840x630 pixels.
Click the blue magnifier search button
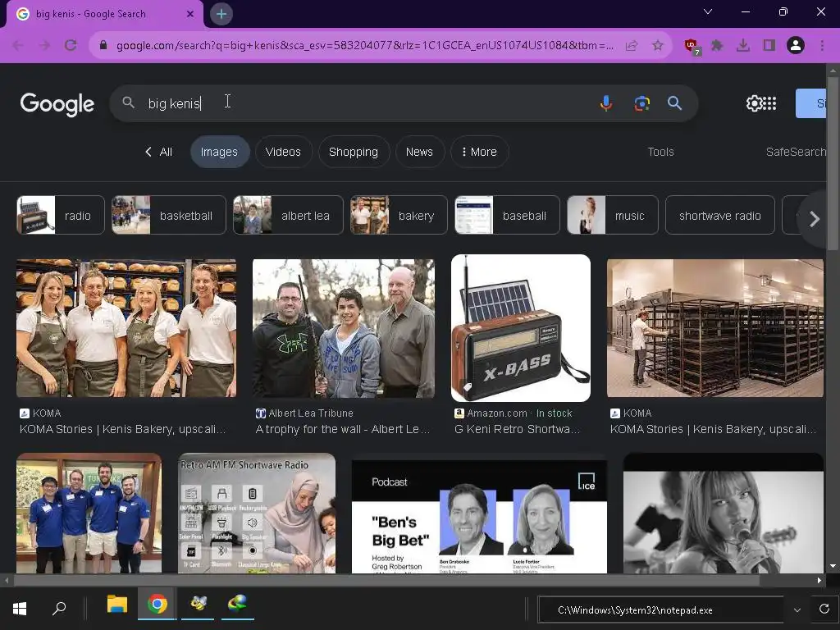pos(674,103)
